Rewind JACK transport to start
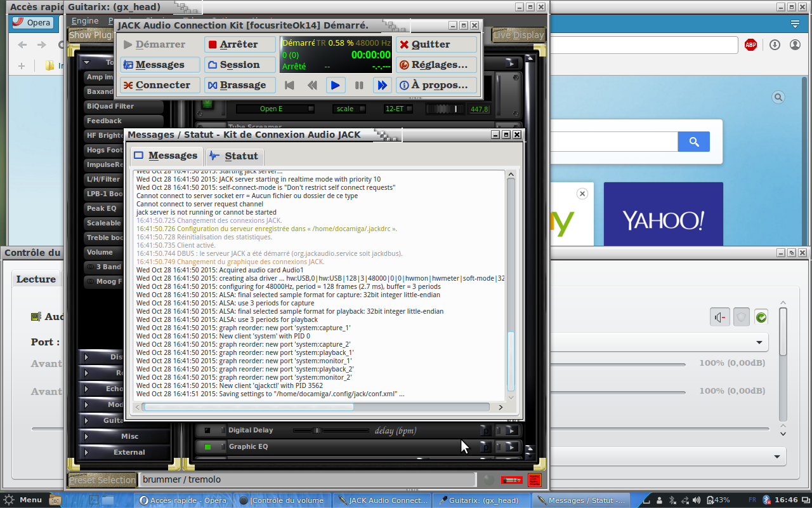812x508 pixels. coord(289,85)
